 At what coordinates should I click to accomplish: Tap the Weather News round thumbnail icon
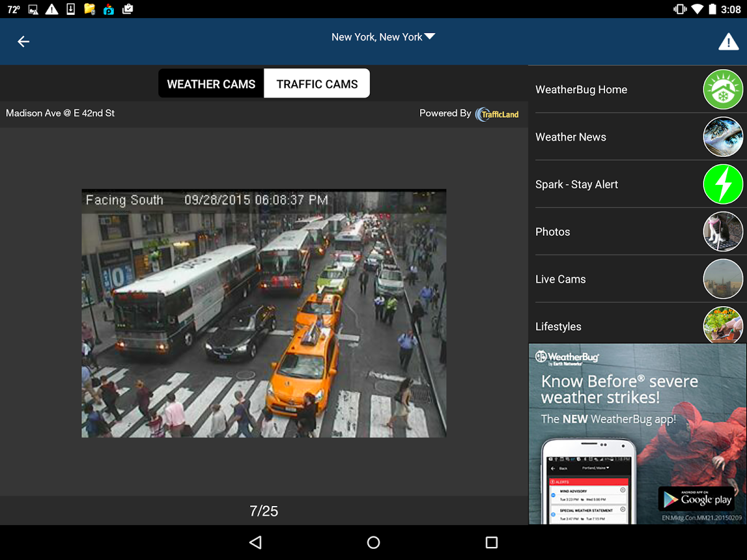click(723, 137)
